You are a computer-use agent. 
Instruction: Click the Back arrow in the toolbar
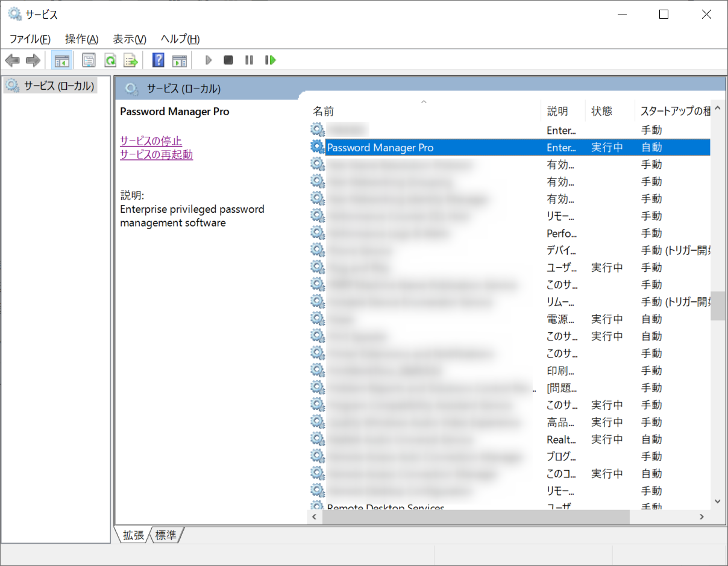12,60
